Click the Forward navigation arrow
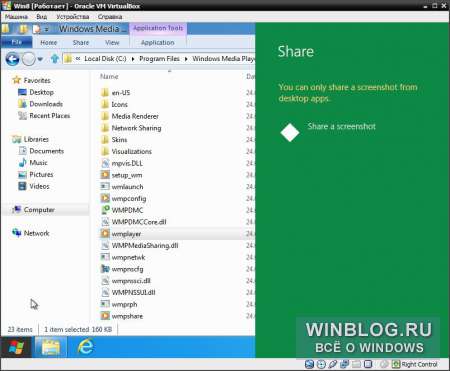This screenshot has height=371, width=450. tap(28, 59)
